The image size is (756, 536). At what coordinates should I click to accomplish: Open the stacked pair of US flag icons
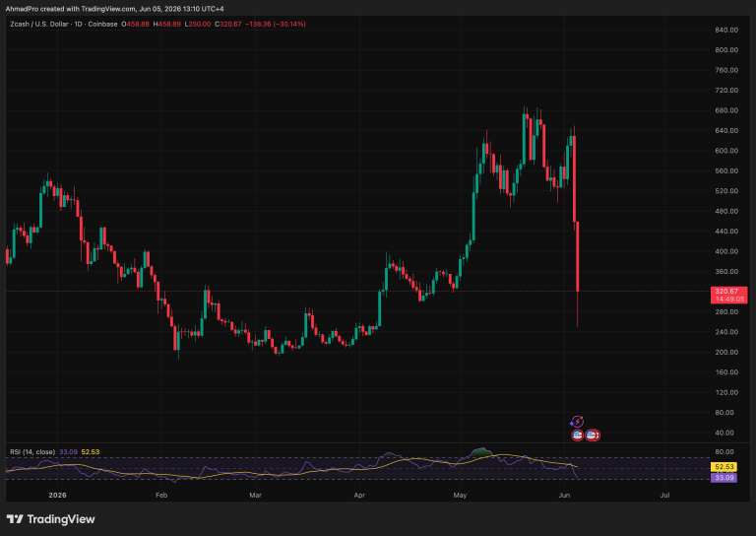[593, 435]
